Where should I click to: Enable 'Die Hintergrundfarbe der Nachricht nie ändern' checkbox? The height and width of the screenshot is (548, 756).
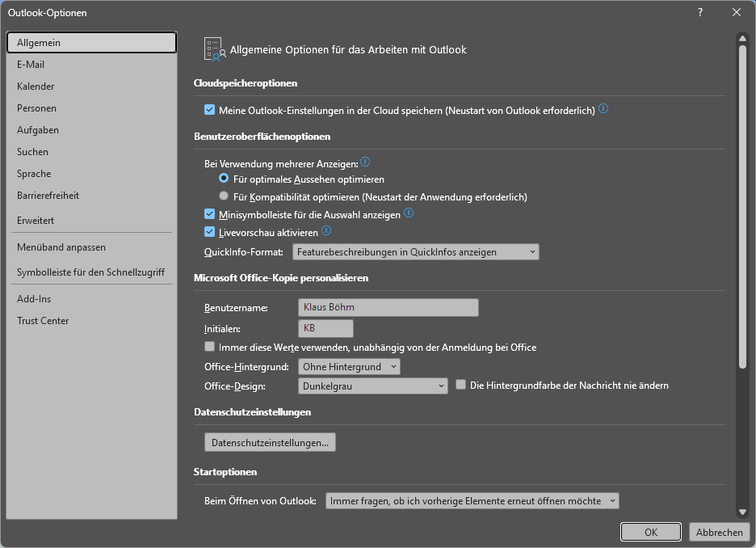click(460, 385)
